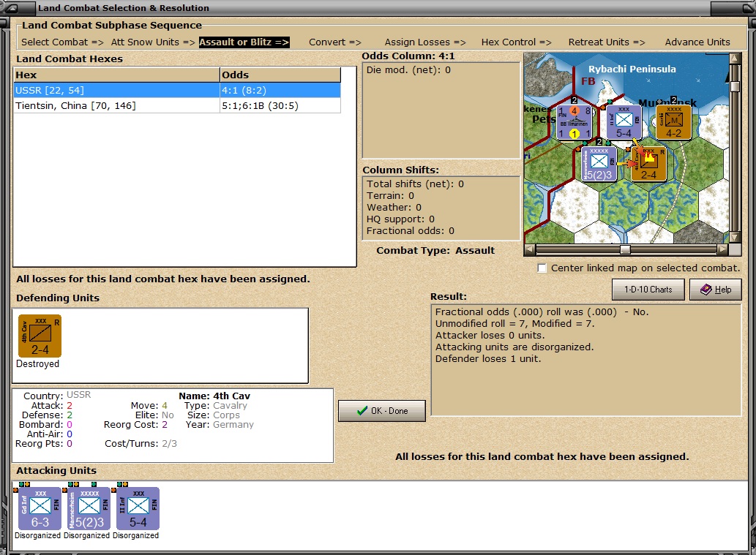Click the highlighted Assault or Blitz subphase
The image size is (756, 555).
coord(244,42)
